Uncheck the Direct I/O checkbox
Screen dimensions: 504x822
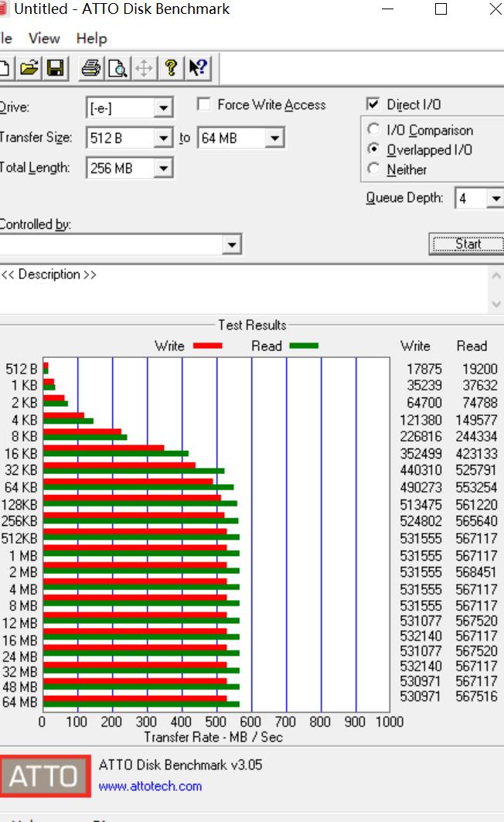[373, 104]
